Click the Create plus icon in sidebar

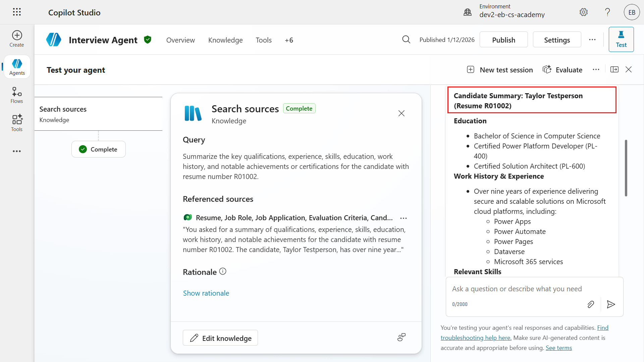coord(17,36)
